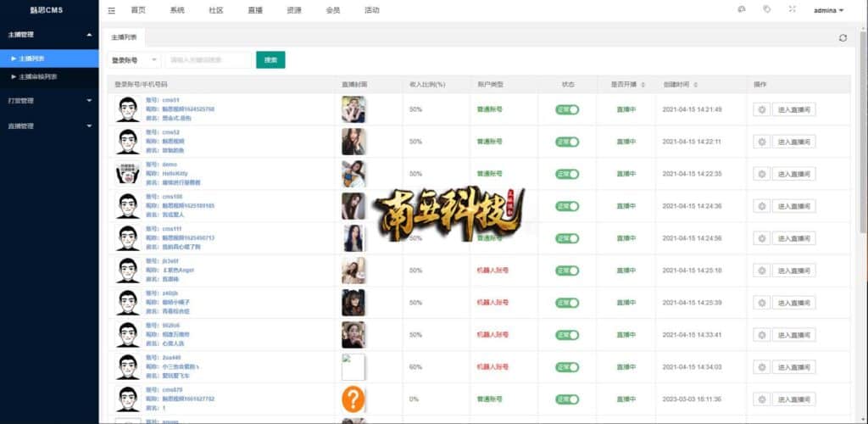Select 主播列表 in sidebar

coord(49,59)
